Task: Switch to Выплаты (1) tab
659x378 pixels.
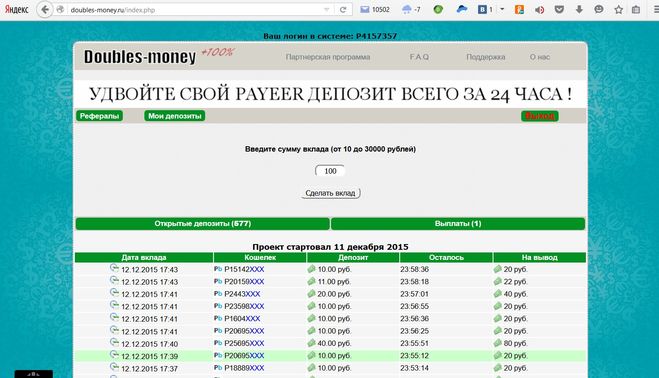Action: coord(458,224)
